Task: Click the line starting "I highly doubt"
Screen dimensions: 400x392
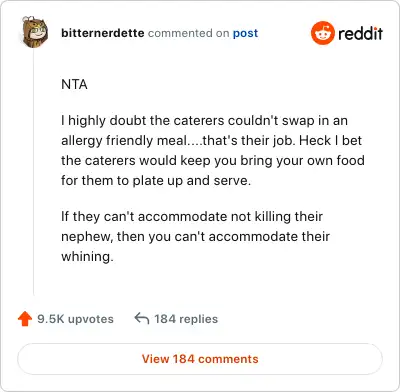Action: pos(204,121)
